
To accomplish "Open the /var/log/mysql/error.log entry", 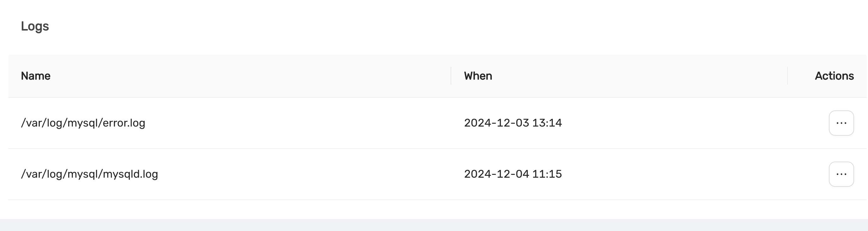I will tap(83, 123).
